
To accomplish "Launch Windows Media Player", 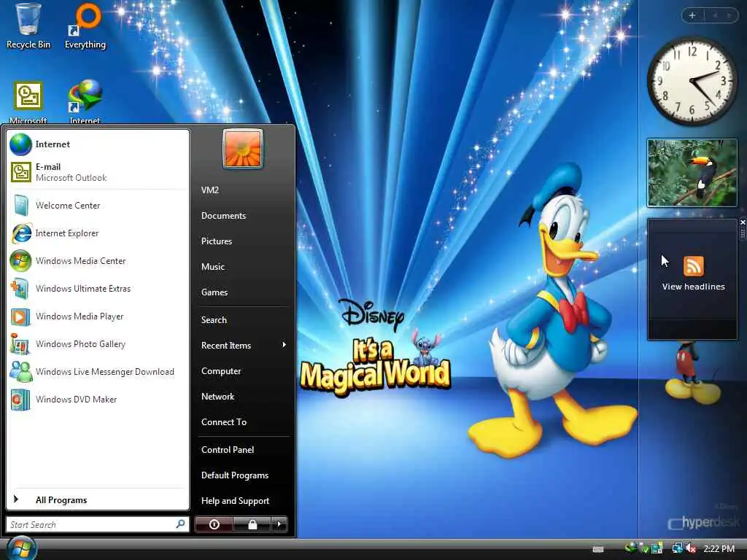I will 98,316.
